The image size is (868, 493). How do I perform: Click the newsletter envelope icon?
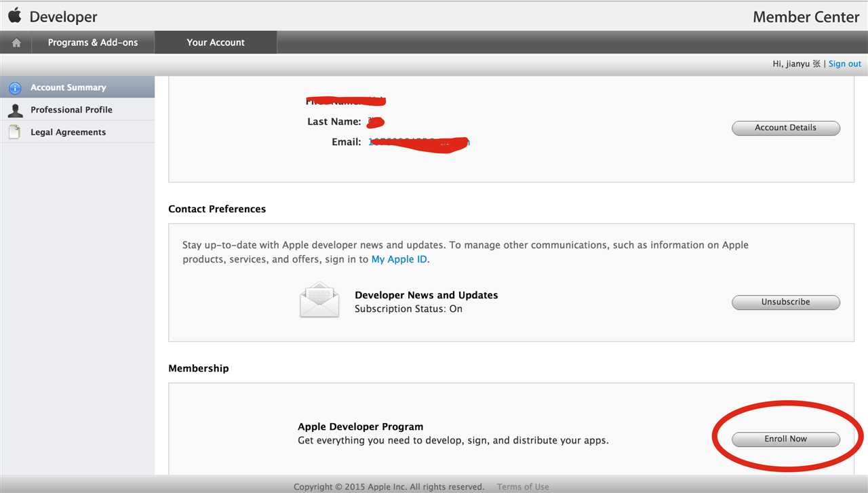319,300
